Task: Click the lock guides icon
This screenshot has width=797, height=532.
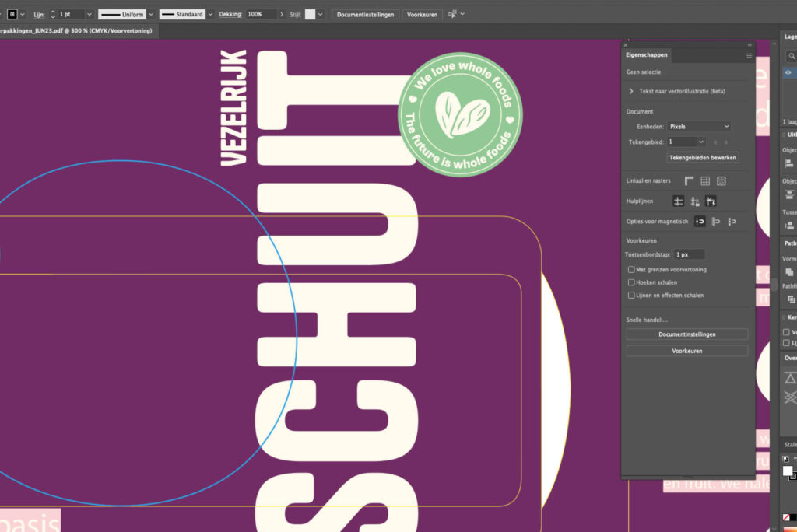Action: coord(695,201)
